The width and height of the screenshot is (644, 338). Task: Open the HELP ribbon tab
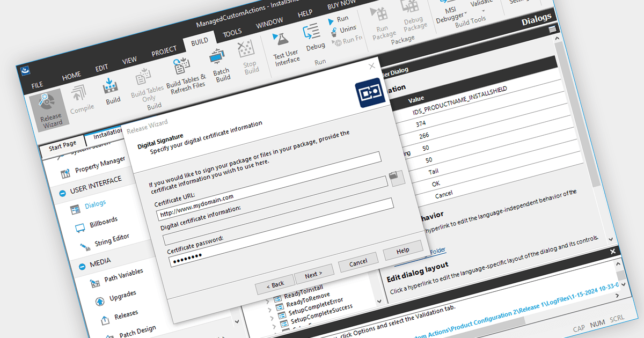click(305, 14)
